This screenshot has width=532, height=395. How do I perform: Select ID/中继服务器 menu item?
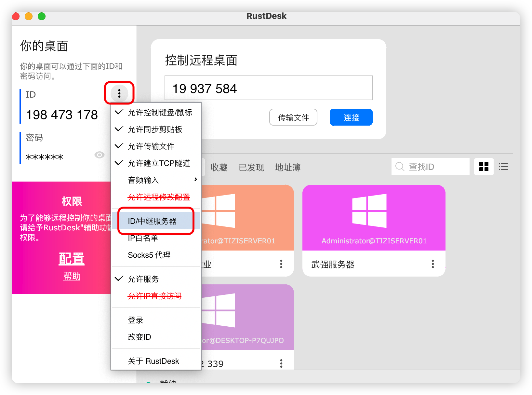click(x=152, y=221)
